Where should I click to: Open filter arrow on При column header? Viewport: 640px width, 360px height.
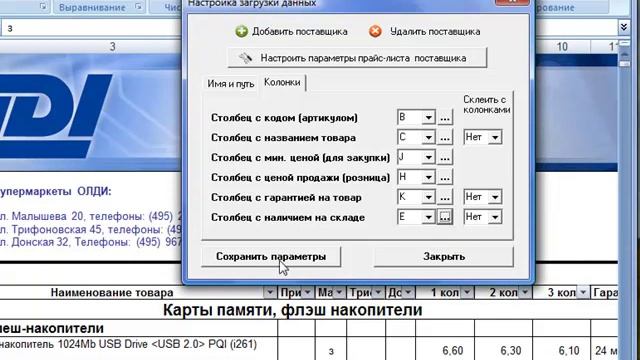pos(308,292)
